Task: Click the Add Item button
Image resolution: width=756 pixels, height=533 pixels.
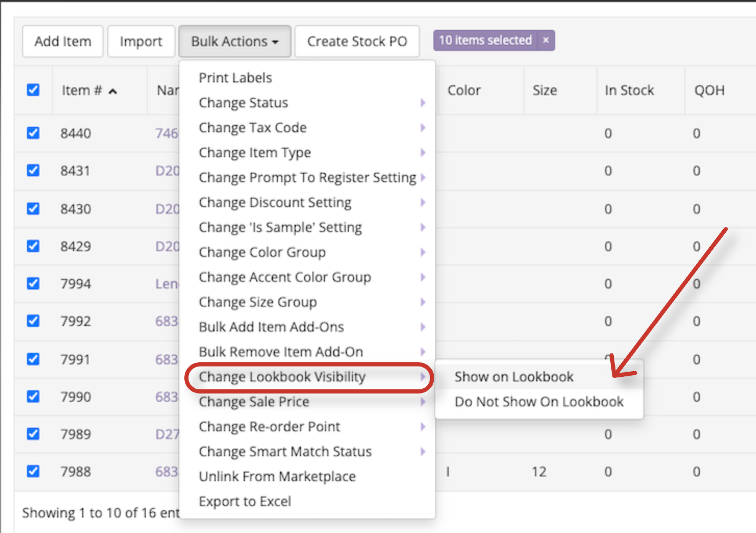Action: pos(62,41)
